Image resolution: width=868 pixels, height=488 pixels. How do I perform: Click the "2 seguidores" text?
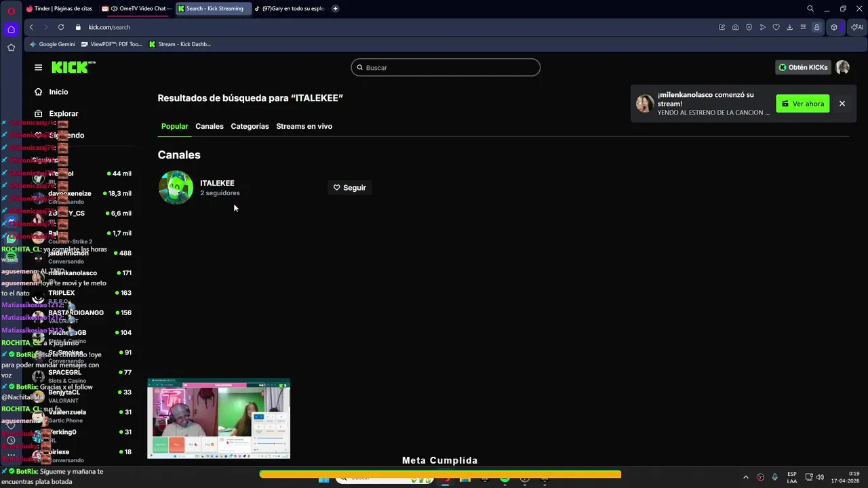[x=220, y=193]
